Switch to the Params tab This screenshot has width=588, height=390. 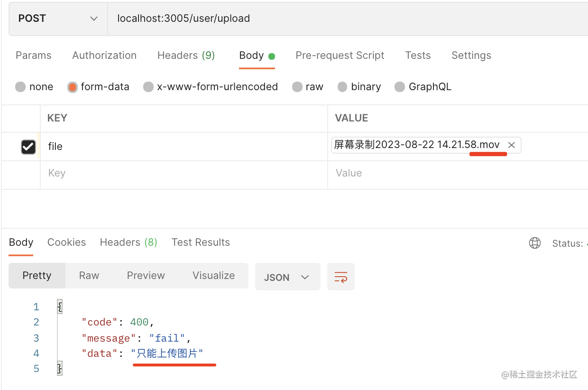coord(33,56)
